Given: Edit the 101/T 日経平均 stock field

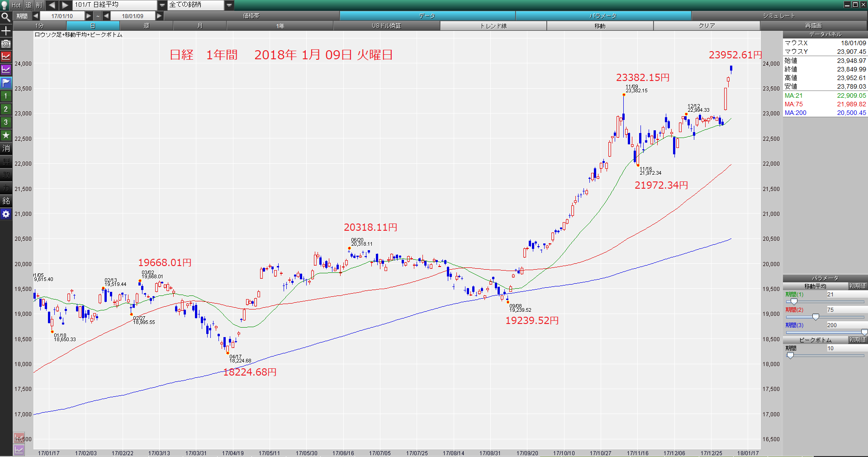Looking at the screenshot, I should pos(115,5).
